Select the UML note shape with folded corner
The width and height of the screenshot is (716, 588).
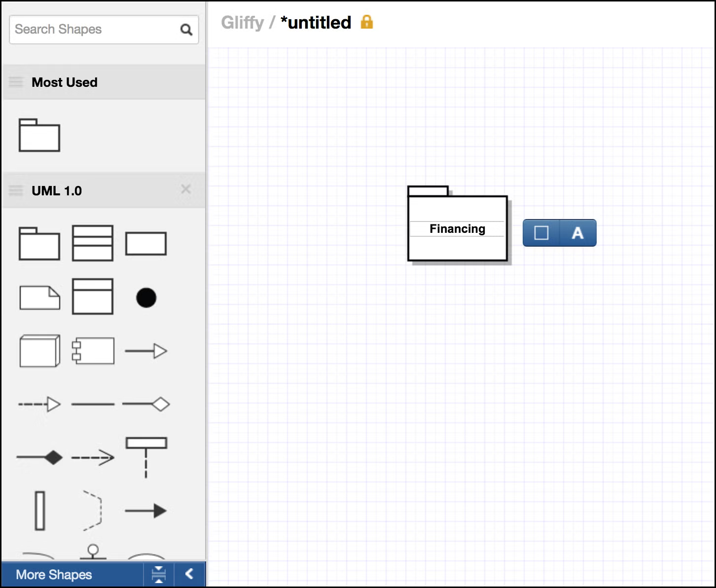coord(39,297)
